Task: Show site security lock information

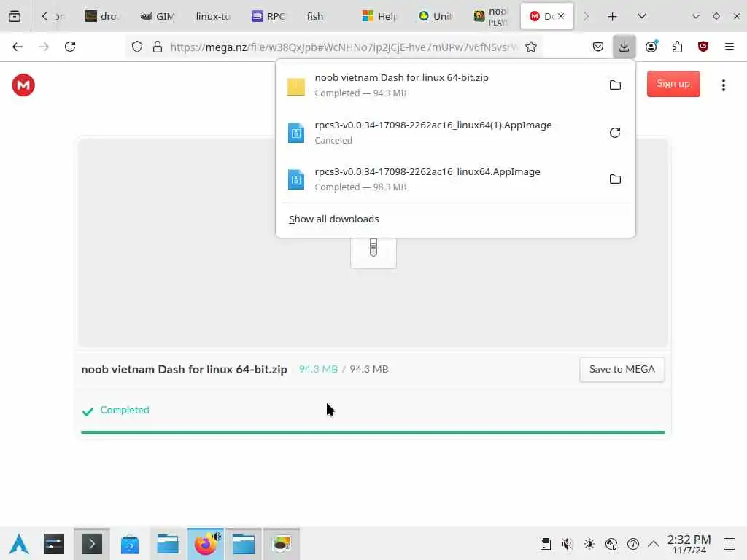Action: pos(158,47)
